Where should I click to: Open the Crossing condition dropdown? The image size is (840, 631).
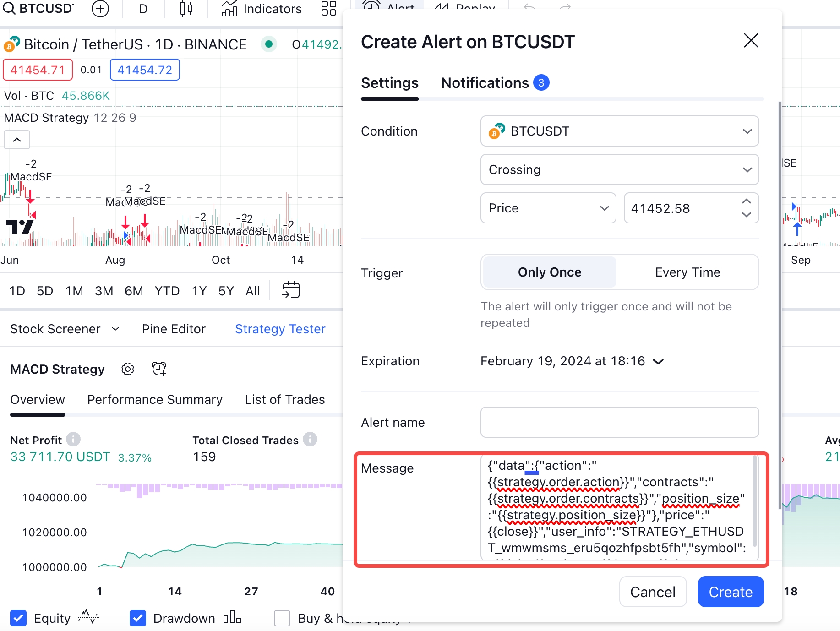coord(619,170)
